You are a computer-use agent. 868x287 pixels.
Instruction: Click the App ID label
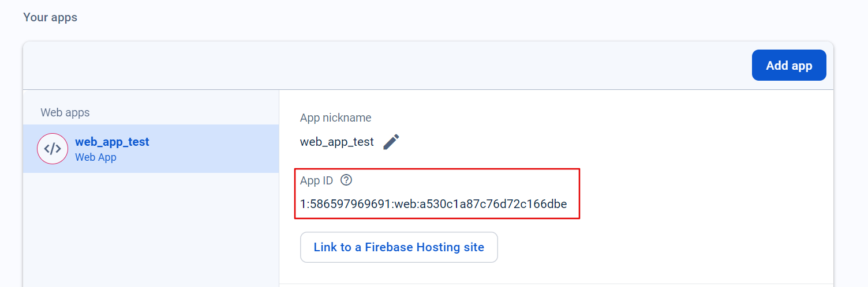[317, 180]
